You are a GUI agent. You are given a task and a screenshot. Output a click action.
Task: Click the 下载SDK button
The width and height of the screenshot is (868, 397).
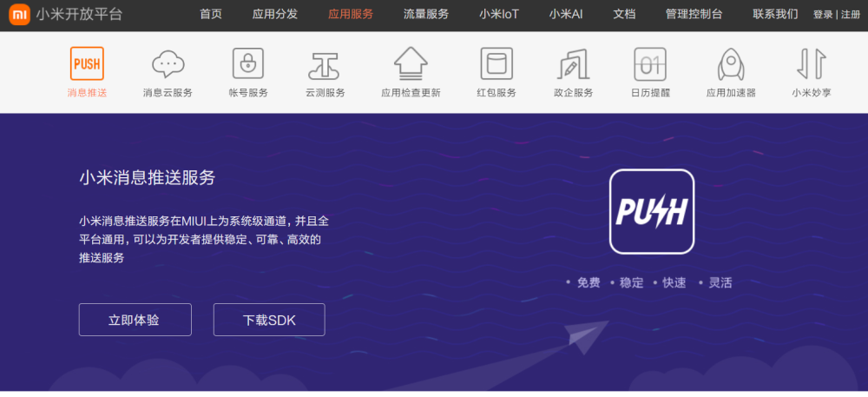[269, 320]
